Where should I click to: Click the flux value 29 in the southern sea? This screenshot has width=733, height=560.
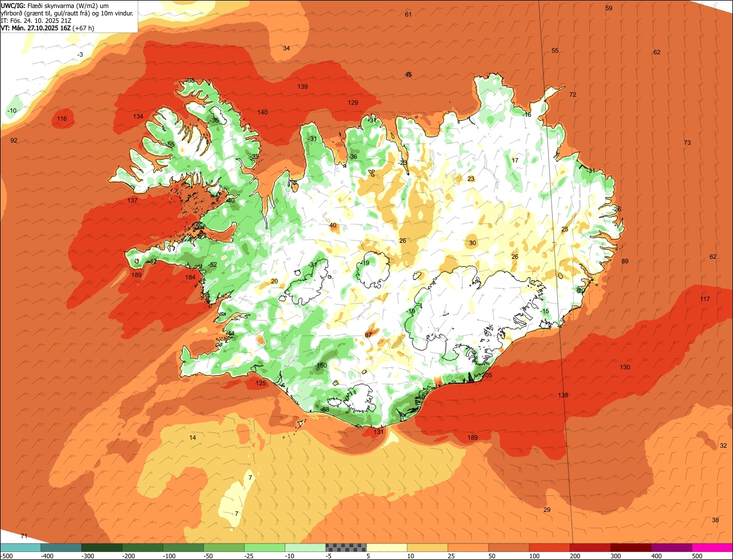[547, 510]
